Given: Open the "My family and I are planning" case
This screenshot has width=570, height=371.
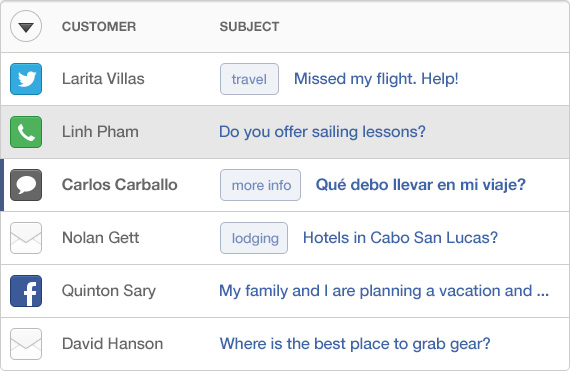Looking at the screenshot, I should [384, 291].
